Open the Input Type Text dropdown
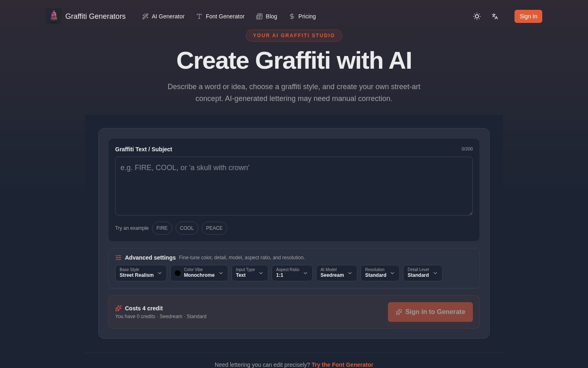 [250, 273]
